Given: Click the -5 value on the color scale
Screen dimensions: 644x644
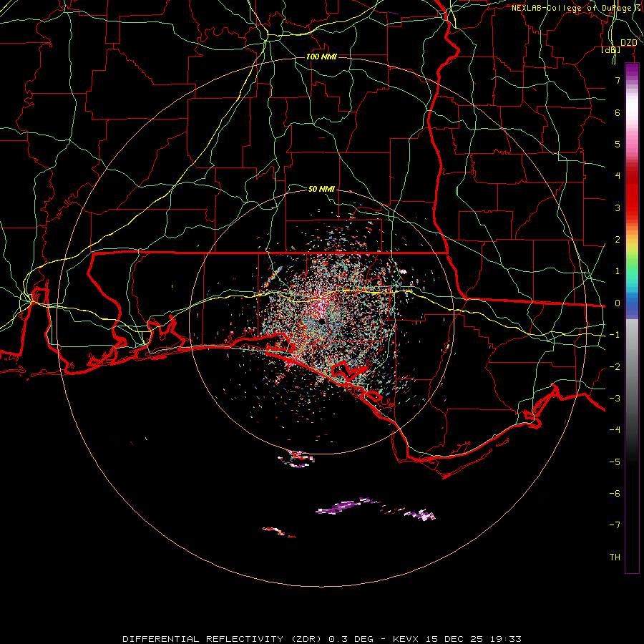Looking at the screenshot, I should 615,462.
